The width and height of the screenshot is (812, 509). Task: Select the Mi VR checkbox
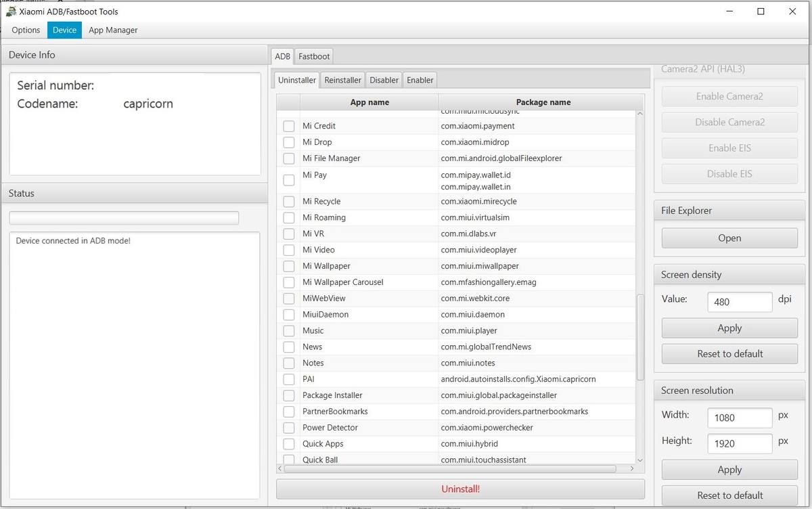(x=289, y=234)
